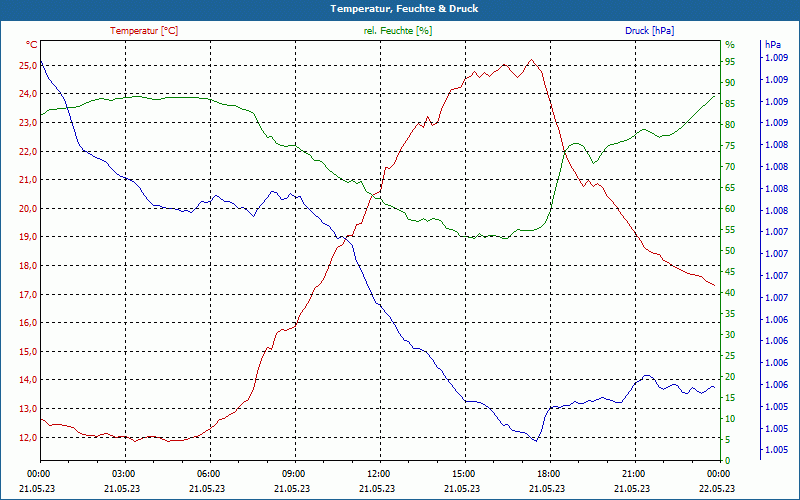Screen dimensions: 800x500
Task: Click the '60' humidity axis tick
Action: [x=730, y=209]
